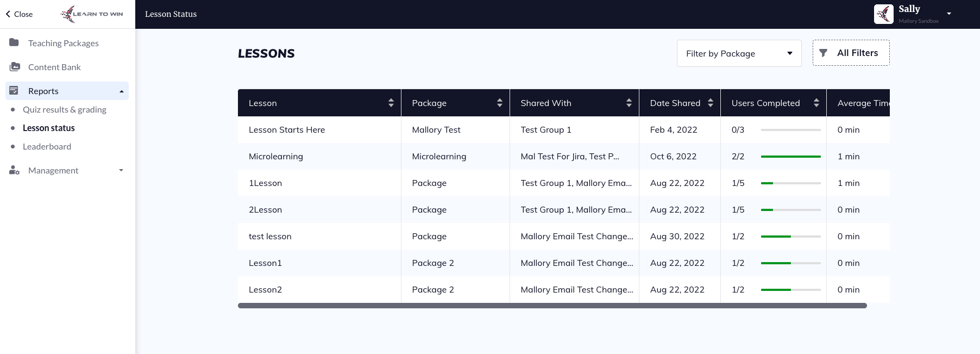The height and width of the screenshot is (354, 980).
Task: Click the Feb 4, 2022 date cell
Action: (674, 129)
